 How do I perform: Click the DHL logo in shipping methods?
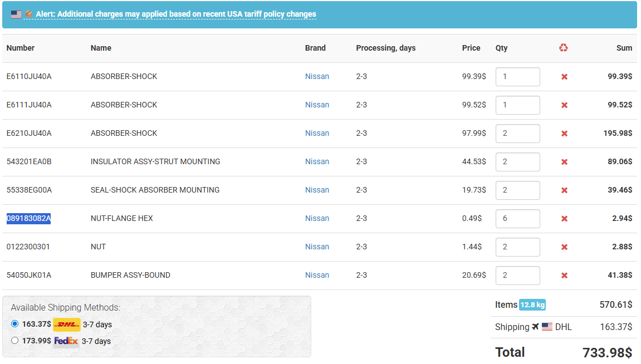click(x=67, y=324)
